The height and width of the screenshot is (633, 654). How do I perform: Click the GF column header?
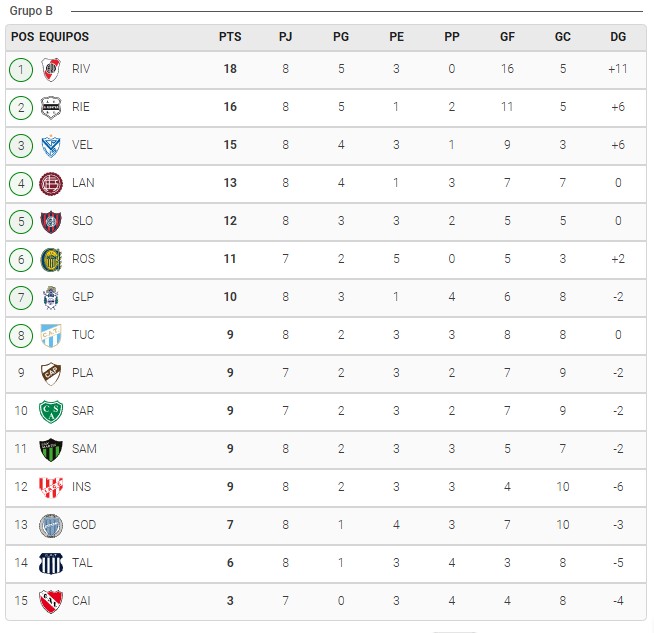[507, 37]
